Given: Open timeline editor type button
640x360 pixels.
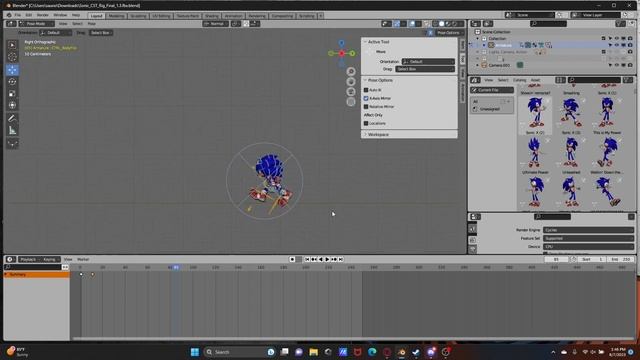Looking at the screenshot, I should click(x=10, y=259).
